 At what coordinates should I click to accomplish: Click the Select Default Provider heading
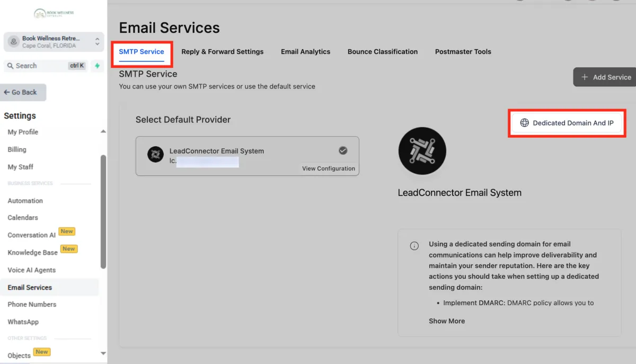[x=183, y=120]
